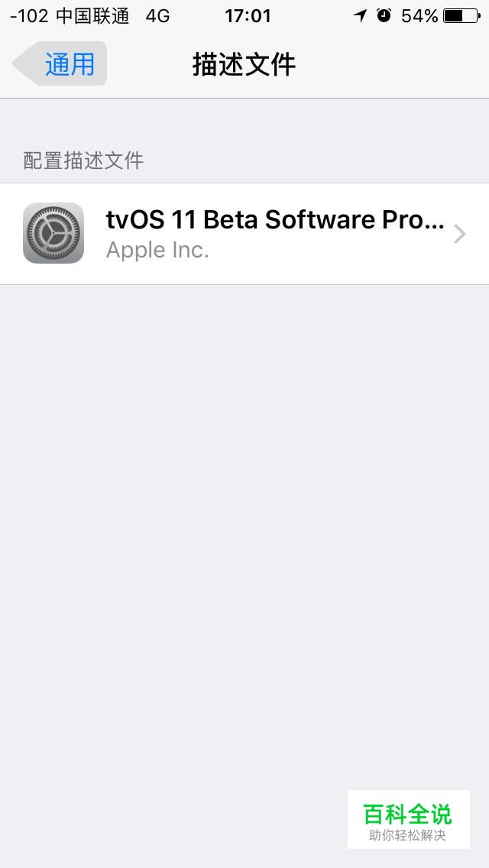Go back to 通用 settings
This screenshot has height=868, width=489.
(x=60, y=63)
